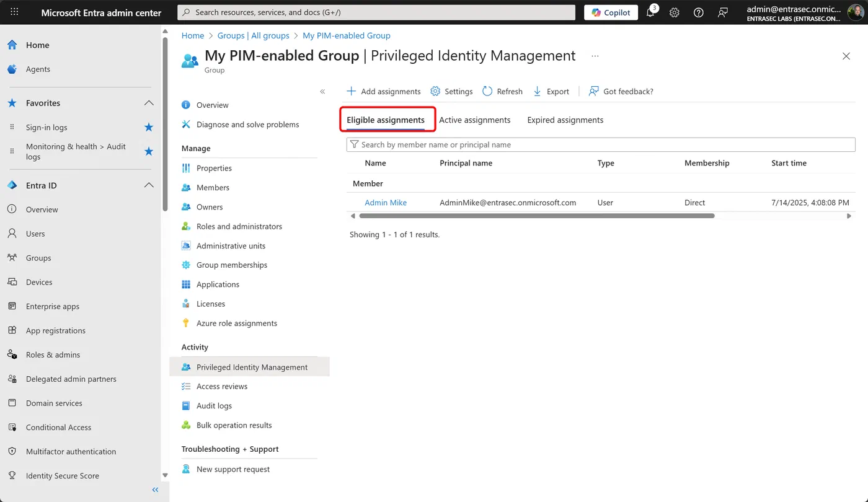Open Agents in the left navigation
Screen dimensions: 868x502
click(38, 69)
